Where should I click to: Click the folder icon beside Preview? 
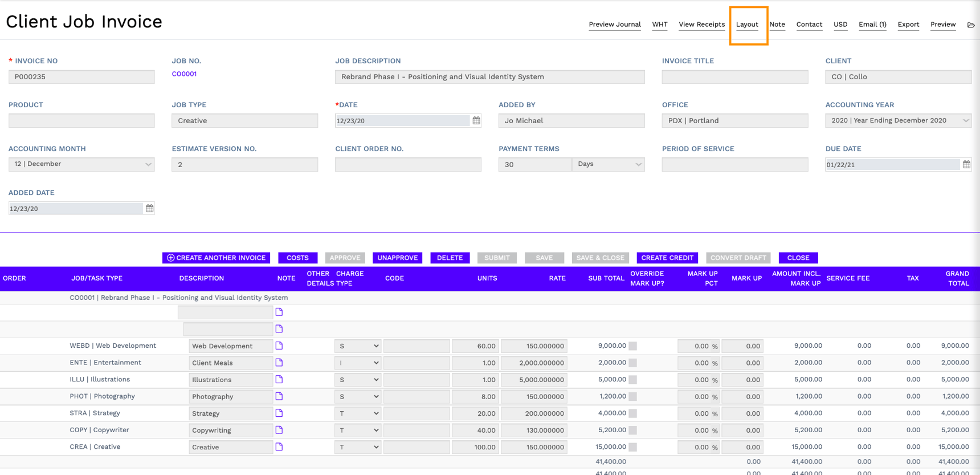971,25
